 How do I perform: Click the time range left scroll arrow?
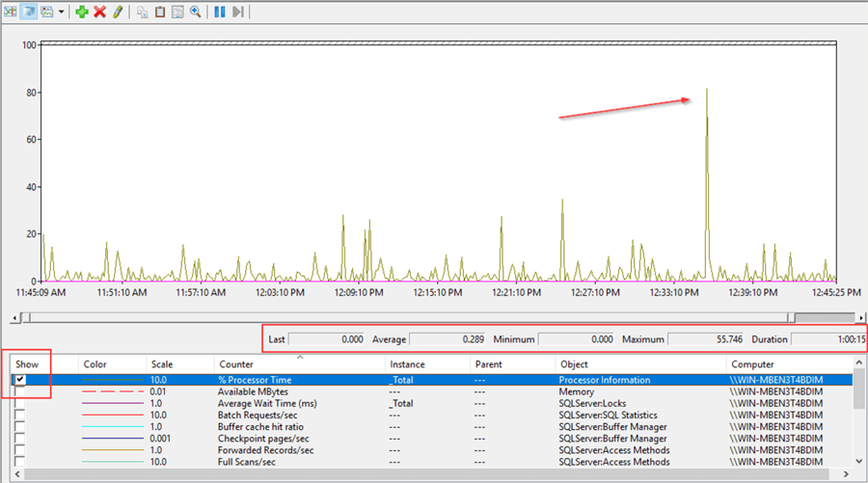tap(14, 317)
